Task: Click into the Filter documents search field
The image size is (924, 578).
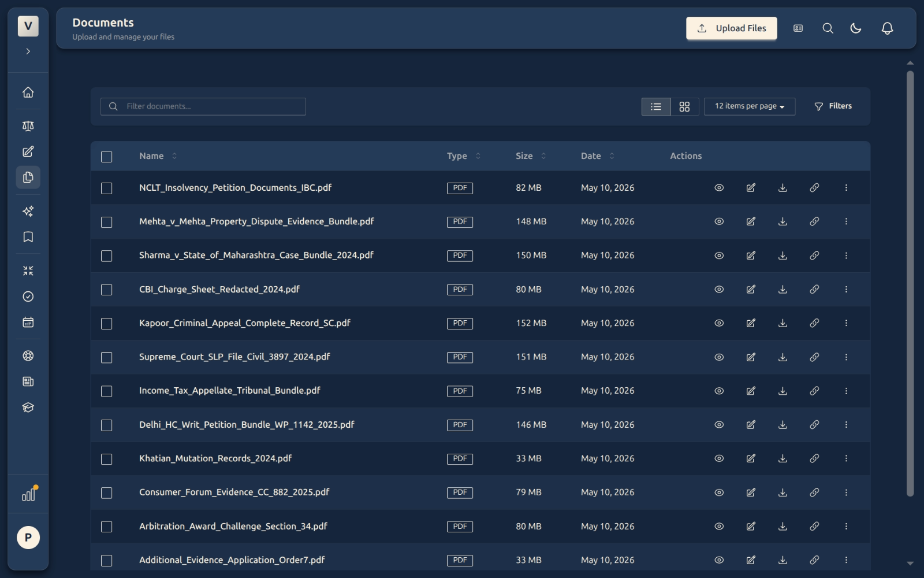Action: (203, 106)
